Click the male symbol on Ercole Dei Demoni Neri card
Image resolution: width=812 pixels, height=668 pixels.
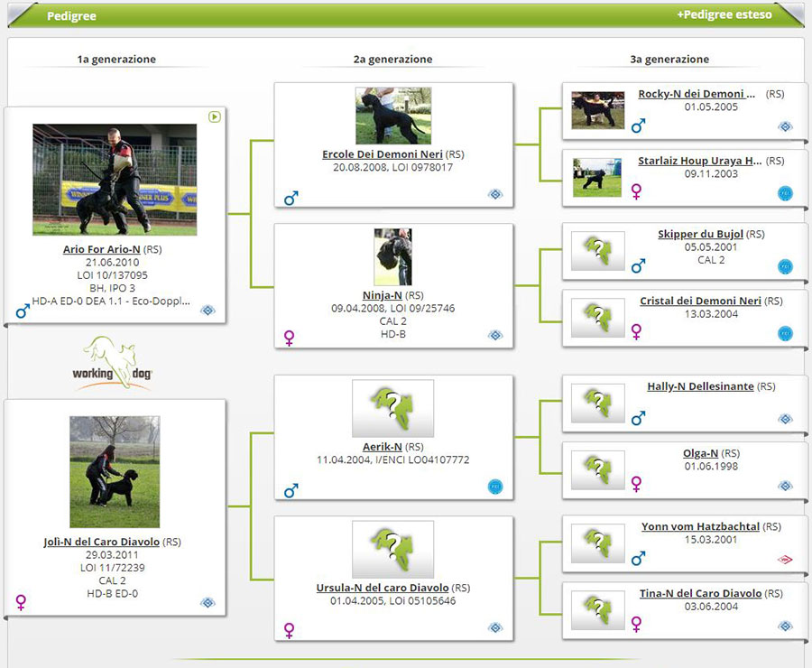[291, 198]
